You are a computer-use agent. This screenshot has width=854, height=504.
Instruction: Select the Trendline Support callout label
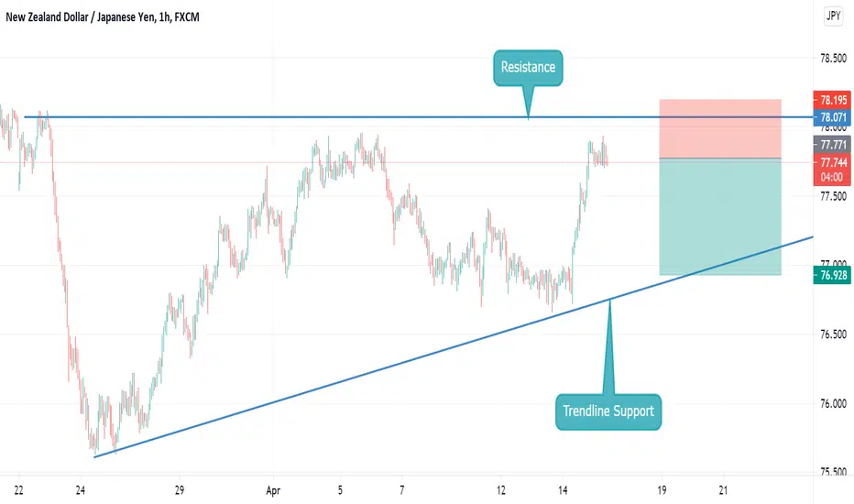pyautogui.click(x=608, y=411)
